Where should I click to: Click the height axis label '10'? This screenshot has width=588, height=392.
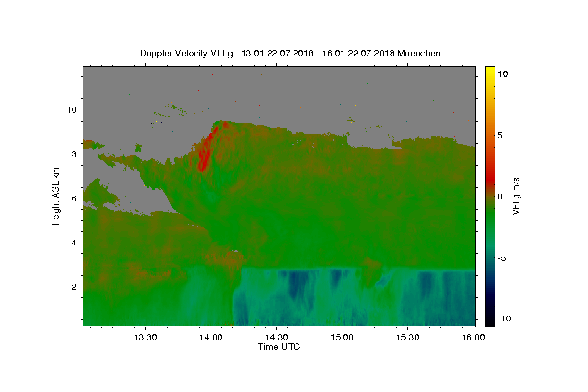(72, 110)
